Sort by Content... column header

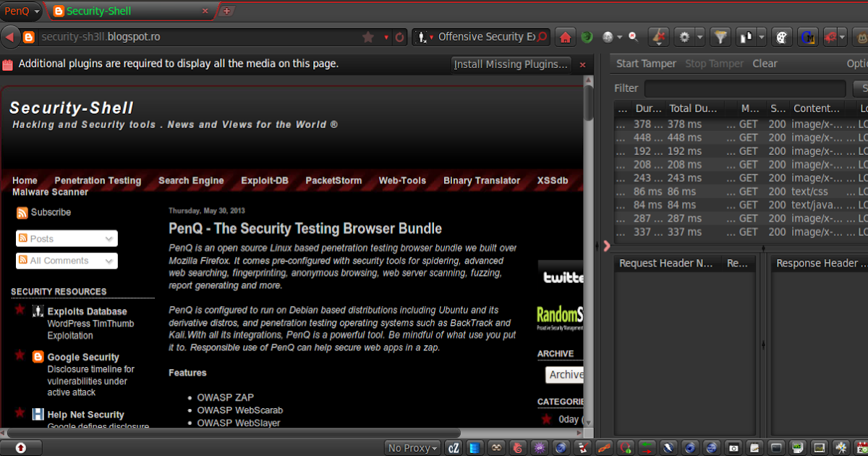(x=817, y=109)
